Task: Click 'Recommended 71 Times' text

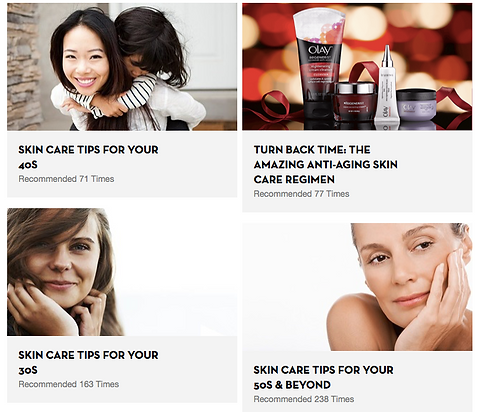Action: (66, 179)
